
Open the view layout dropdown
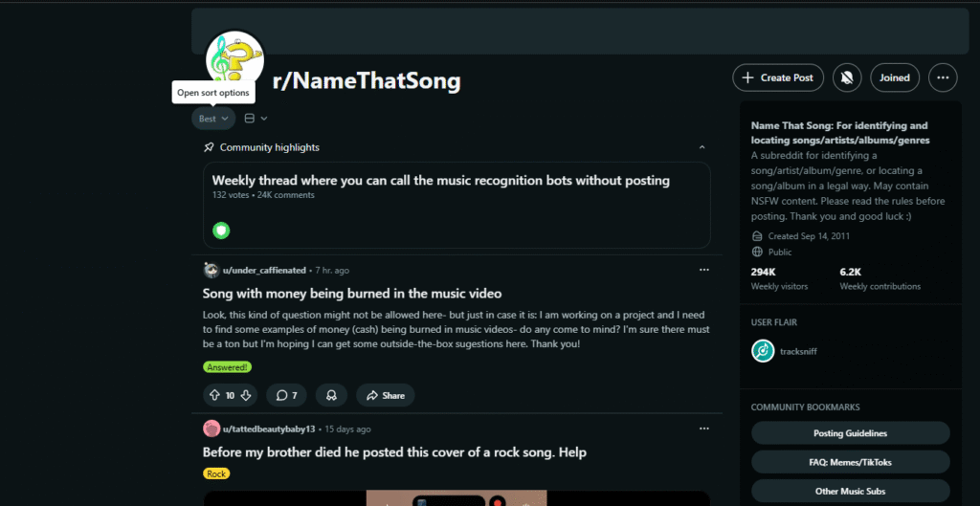click(256, 119)
